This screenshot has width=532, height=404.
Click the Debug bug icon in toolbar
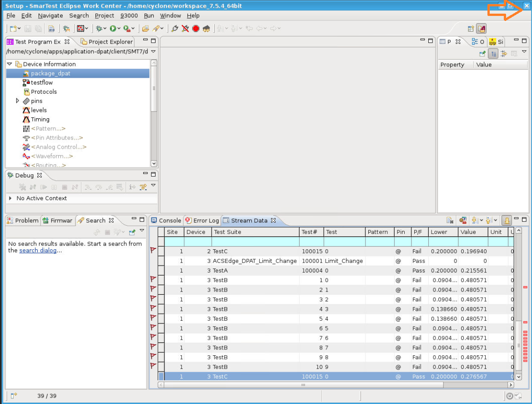(99, 29)
